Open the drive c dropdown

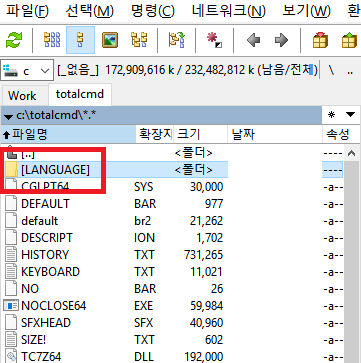pos(27,71)
